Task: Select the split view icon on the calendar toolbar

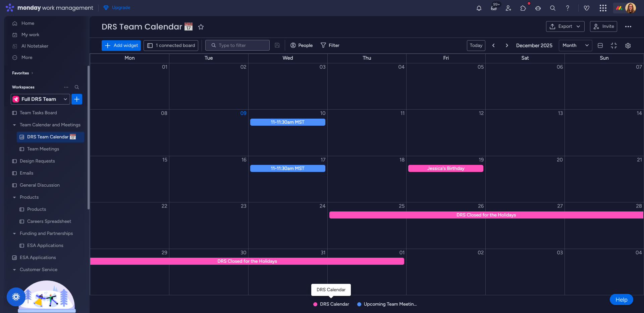Action: [600, 45]
